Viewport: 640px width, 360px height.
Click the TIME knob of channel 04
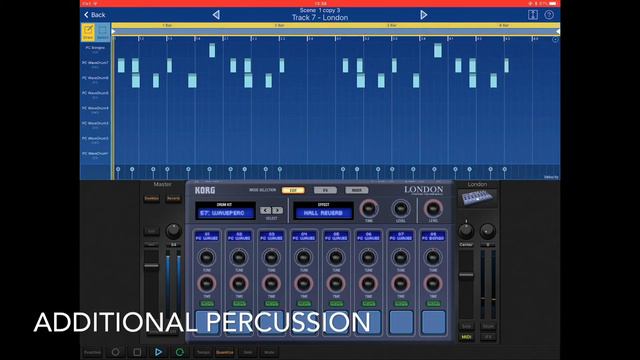click(x=304, y=284)
